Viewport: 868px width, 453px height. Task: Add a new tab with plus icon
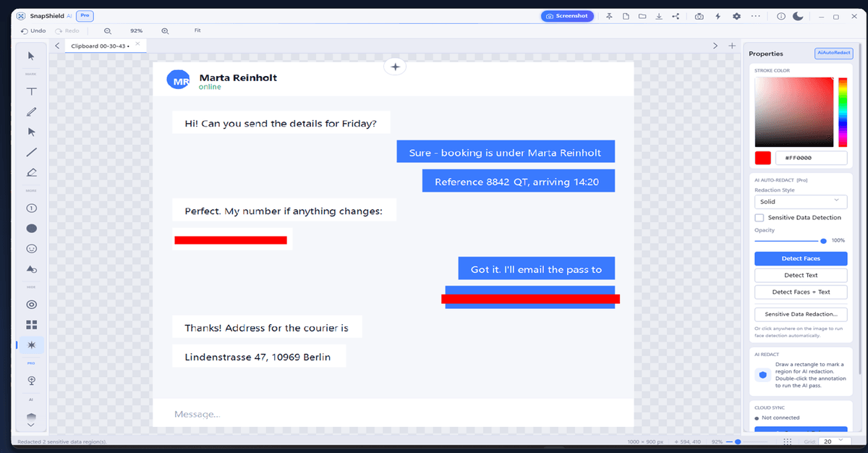pos(732,46)
